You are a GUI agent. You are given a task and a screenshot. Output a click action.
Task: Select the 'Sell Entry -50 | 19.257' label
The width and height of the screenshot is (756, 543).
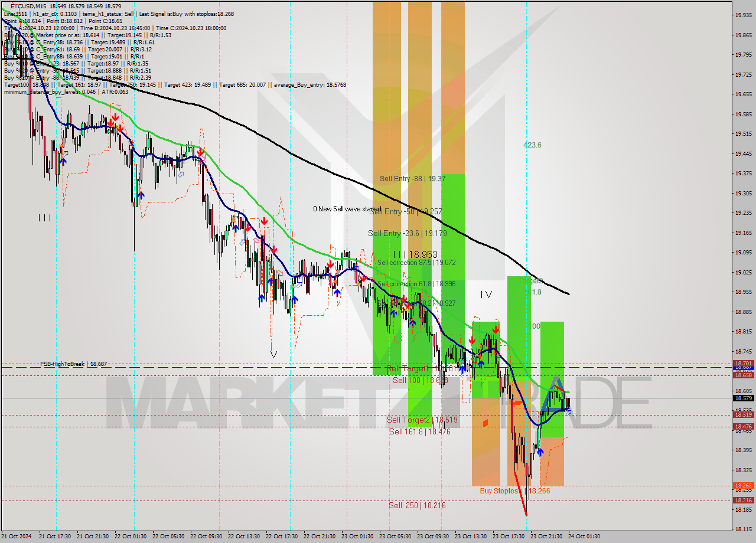click(x=405, y=211)
